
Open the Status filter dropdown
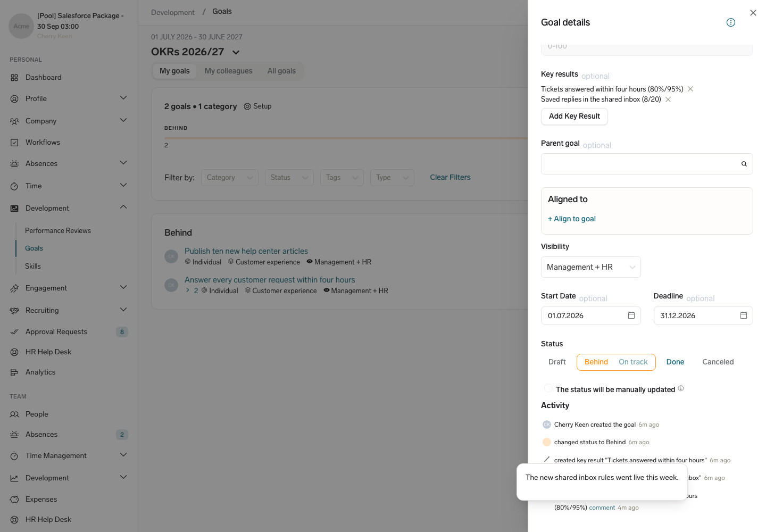coord(289,178)
